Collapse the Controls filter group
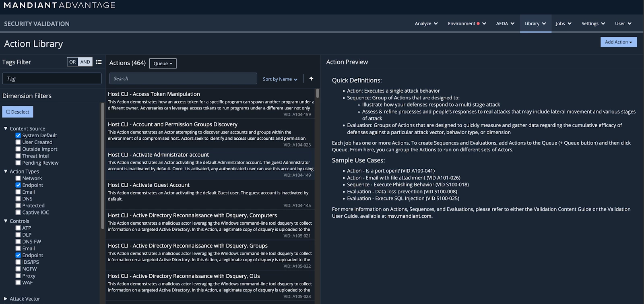The image size is (644, 304). 6,221
